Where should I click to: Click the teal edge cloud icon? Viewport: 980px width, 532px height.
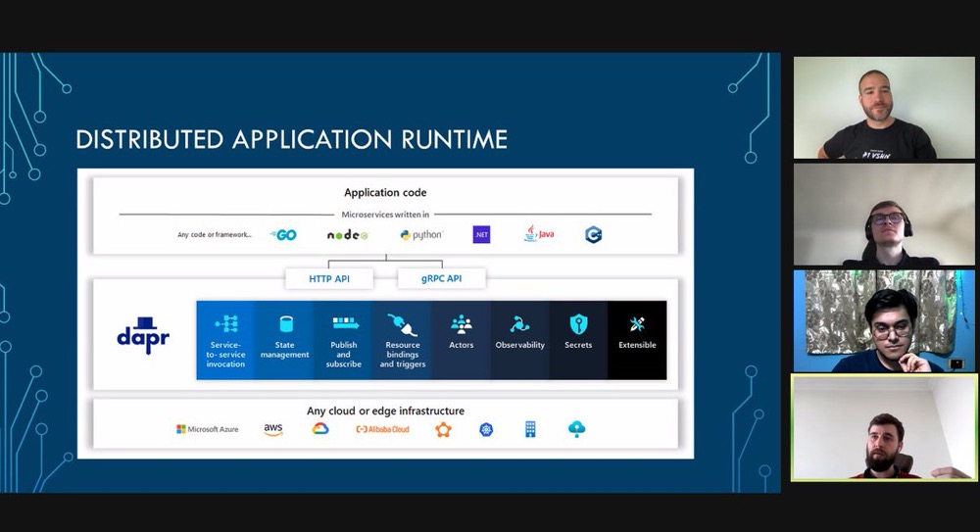click(576, 429)
